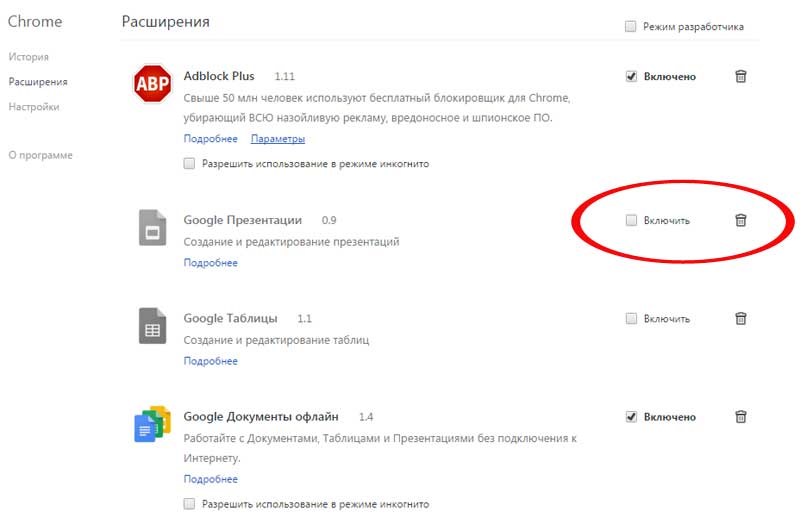
Task: Click the Google Таблицы sheets icon
Action: 153,325
